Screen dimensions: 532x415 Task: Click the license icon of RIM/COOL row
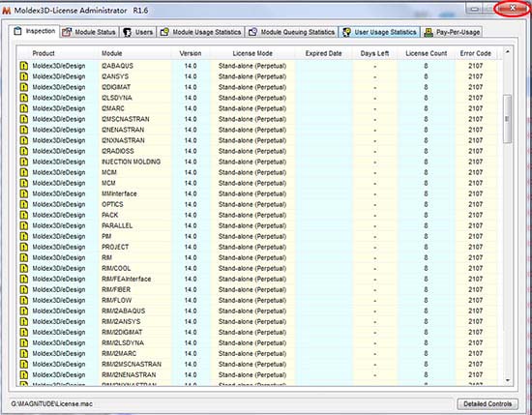tap(24, 268)
